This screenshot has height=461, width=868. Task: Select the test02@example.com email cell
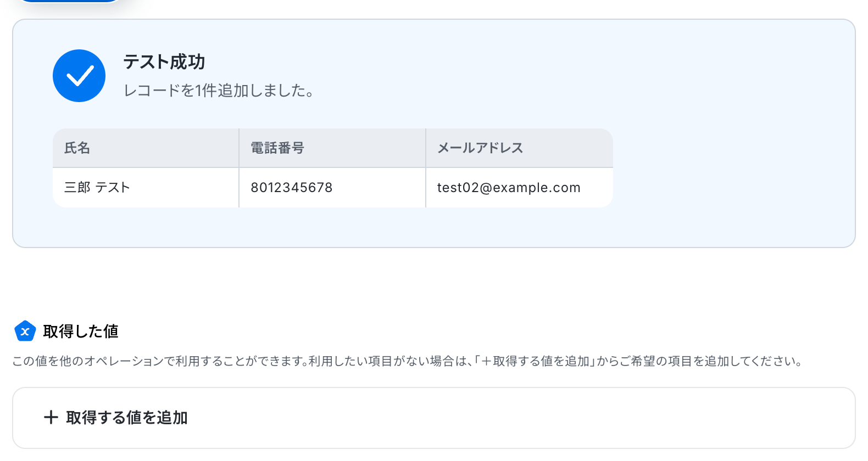point(509,188)
